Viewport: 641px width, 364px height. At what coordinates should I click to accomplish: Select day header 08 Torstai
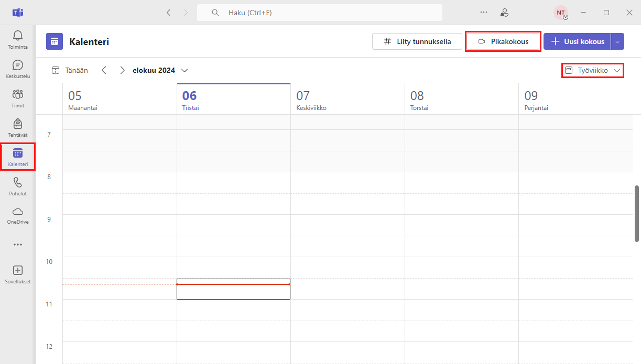click(462, 99)
